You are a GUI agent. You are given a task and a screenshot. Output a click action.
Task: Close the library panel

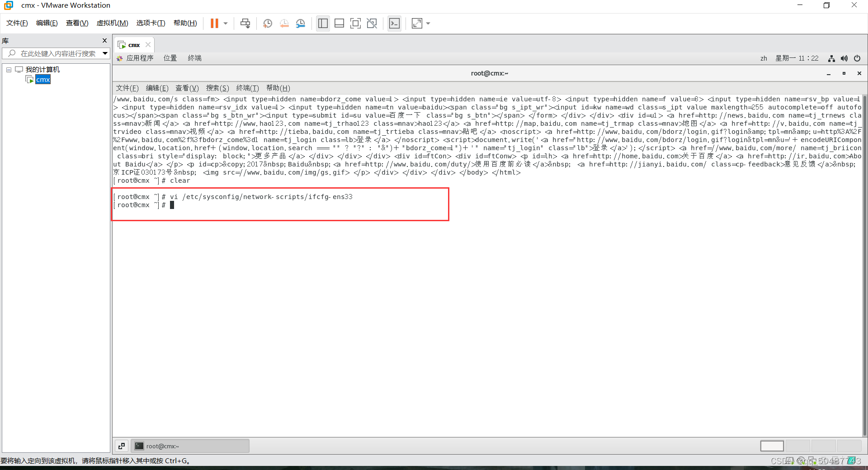pyautogui.click(x=105, y=41)
